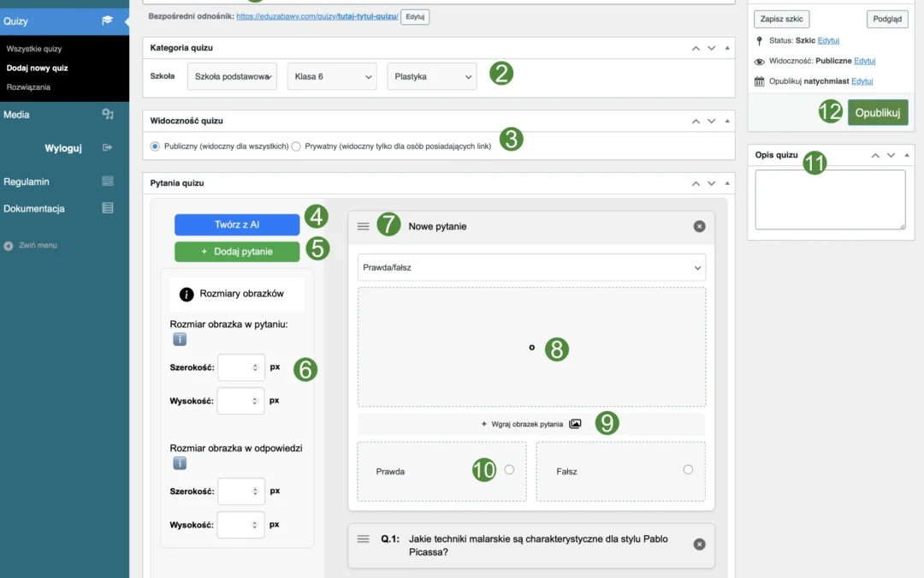The width and height of the screenshot is (924, 578).
Task: Click inside the Opis quizu text area
Action: pos(829,199)
